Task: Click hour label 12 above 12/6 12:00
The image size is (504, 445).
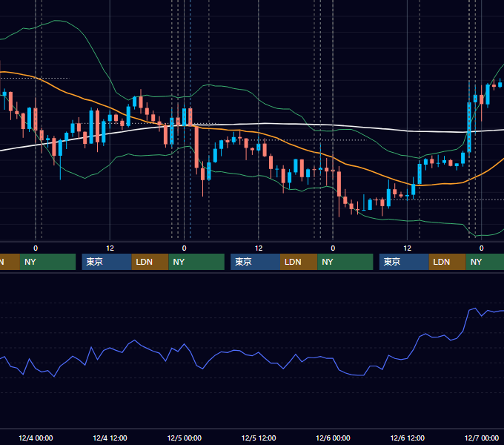Action: coord(407,248)
